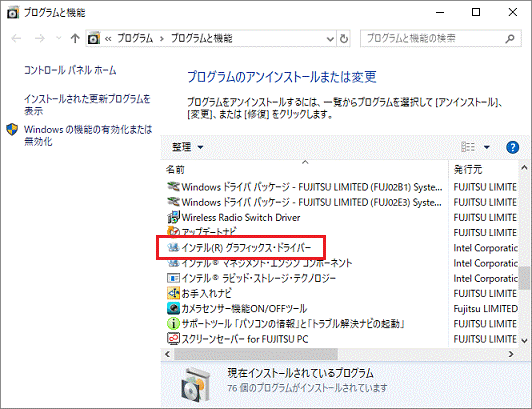Image resolution: width=532 pixels, height=409 pixels.
Task: Click the horizontal scrollbar thumb
Action: 256,354
